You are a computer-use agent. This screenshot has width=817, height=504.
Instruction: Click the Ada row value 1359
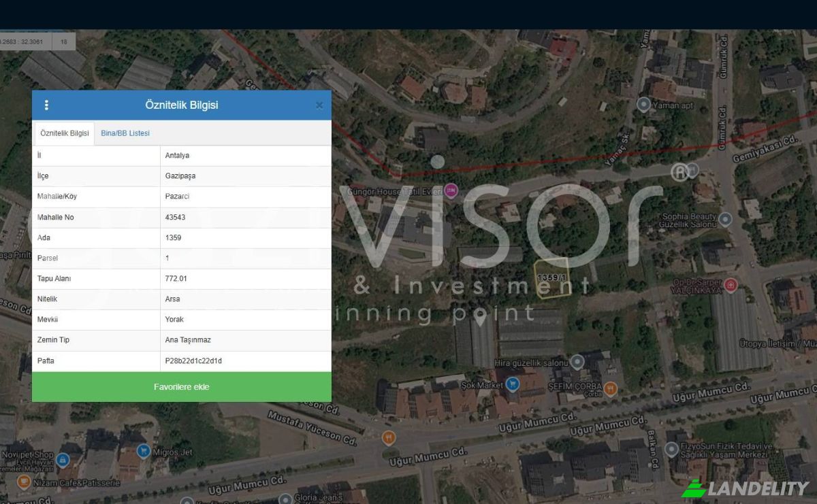point(173,238)
